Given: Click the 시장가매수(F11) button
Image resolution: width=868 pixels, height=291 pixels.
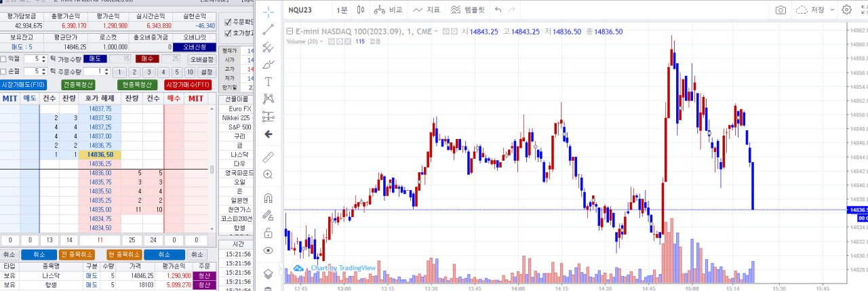Looking at the screenshot, I should 188,85.
